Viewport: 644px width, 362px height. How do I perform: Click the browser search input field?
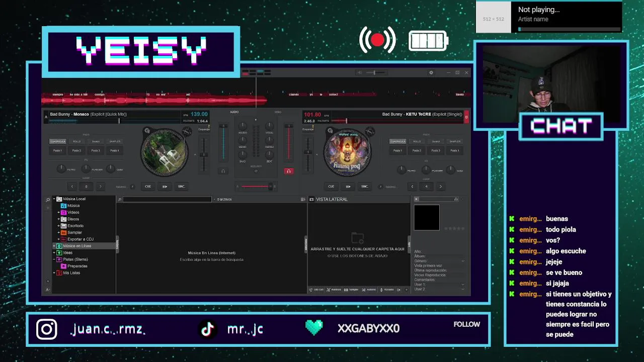[x=167, y=200]
